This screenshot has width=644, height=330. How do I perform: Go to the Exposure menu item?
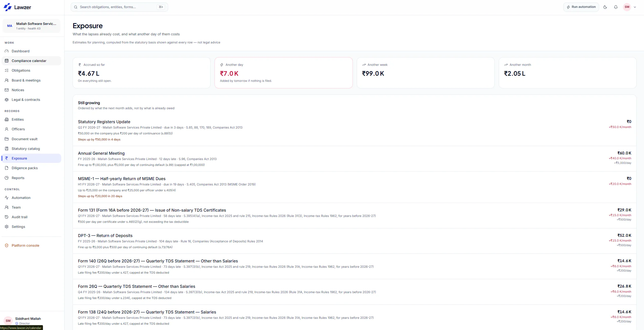pyautogui.click(x=31, y=158)
